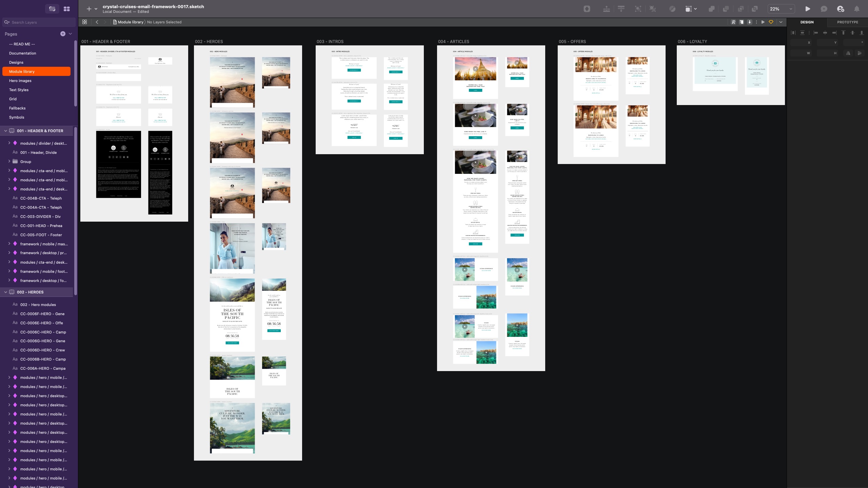Click the Bring Forward toolbar icon

(607, 9)
